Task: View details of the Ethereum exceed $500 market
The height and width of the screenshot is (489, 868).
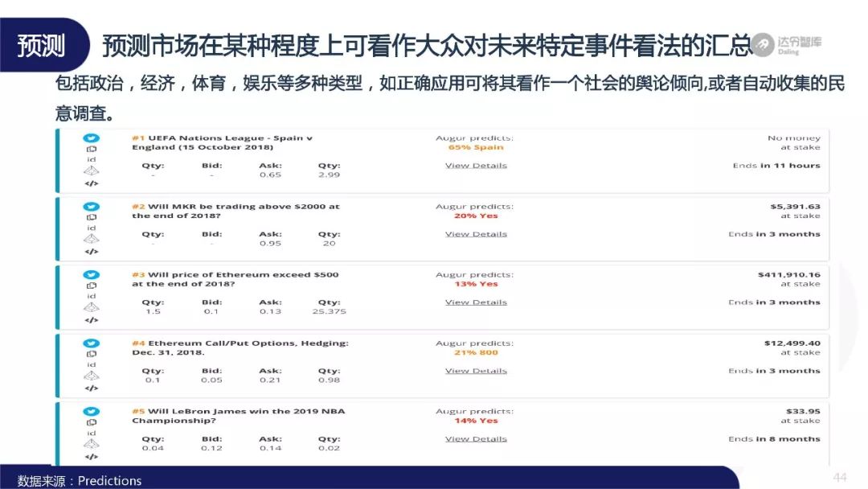Action: pos(476,302)
